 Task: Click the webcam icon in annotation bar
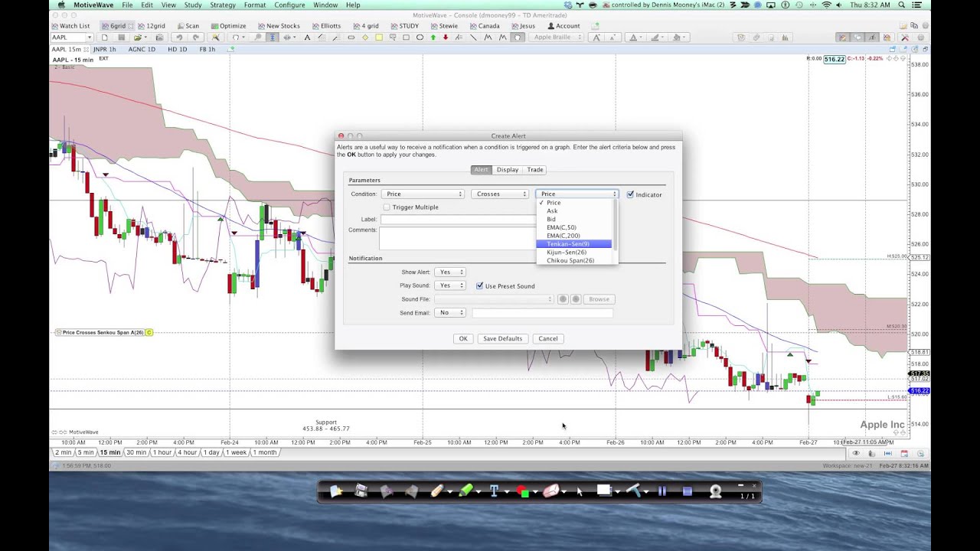[x=716, y=491]
